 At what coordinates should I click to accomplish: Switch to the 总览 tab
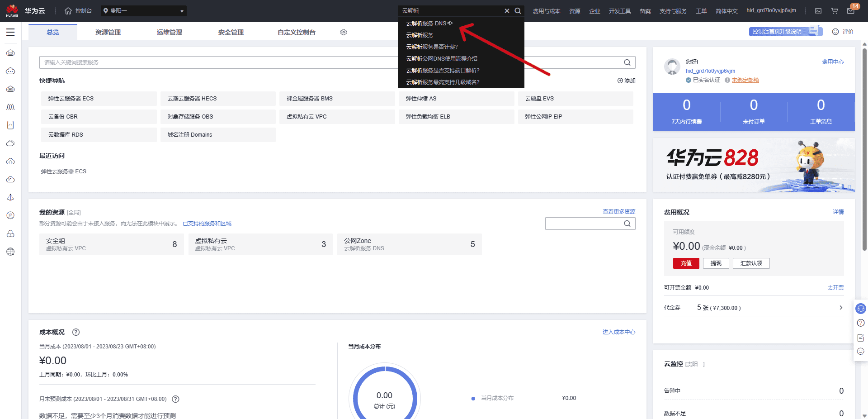[x=53, y=32]
